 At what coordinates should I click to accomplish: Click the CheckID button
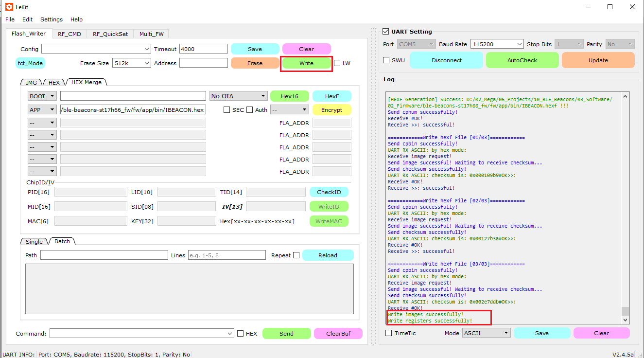pos(329,192)
